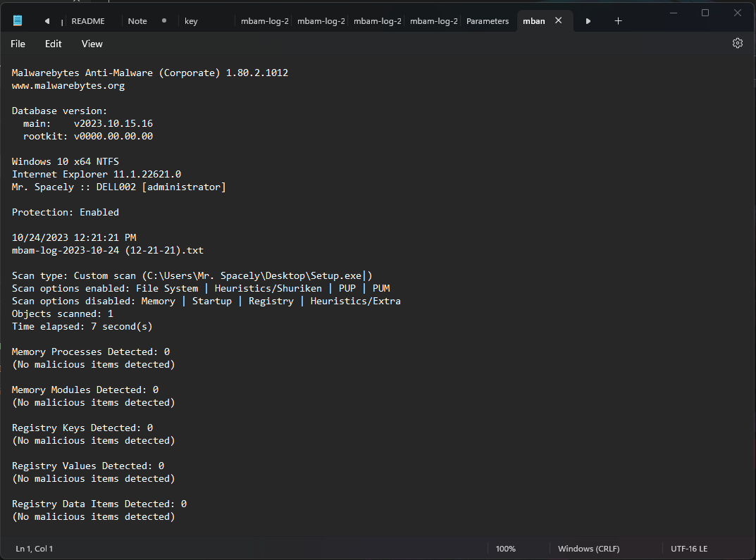
Task: Click the 'Registry Data Items Detected: 0' line
Action: pos(99,504)
